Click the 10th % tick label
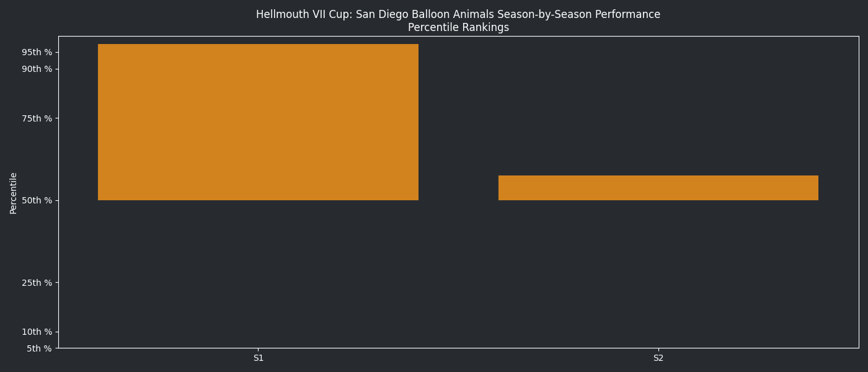This screenshot has height=372, width=868. (37, 332)
